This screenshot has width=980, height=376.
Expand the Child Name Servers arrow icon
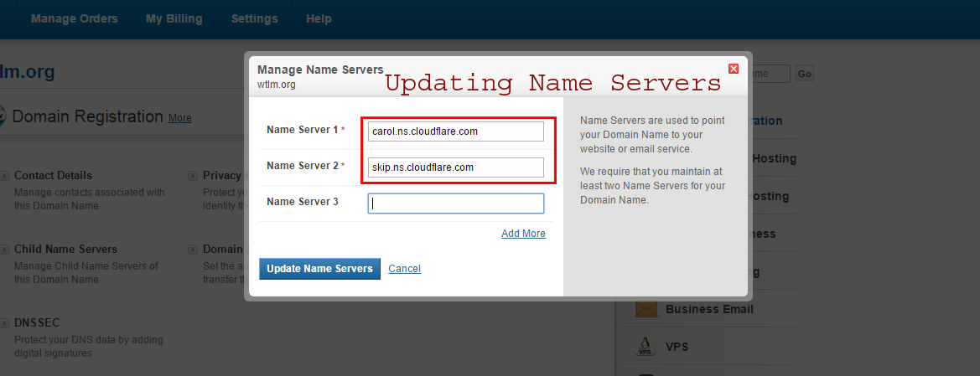5,250
